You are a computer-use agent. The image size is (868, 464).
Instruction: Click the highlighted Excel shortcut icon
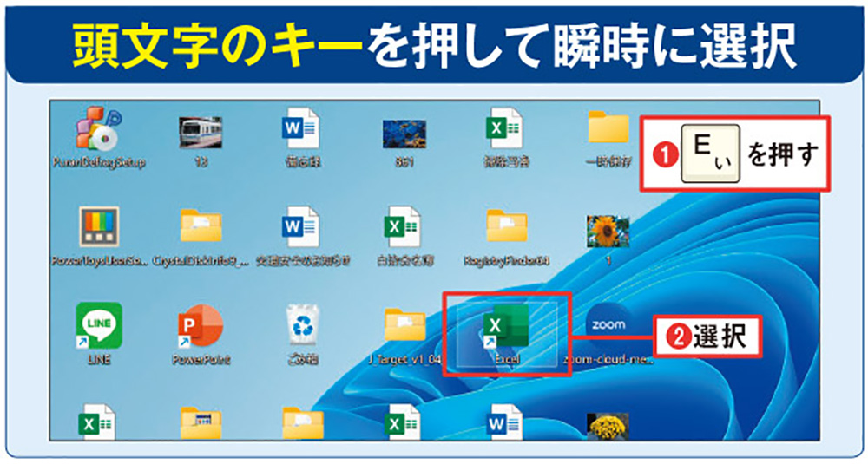click(505, 326)
